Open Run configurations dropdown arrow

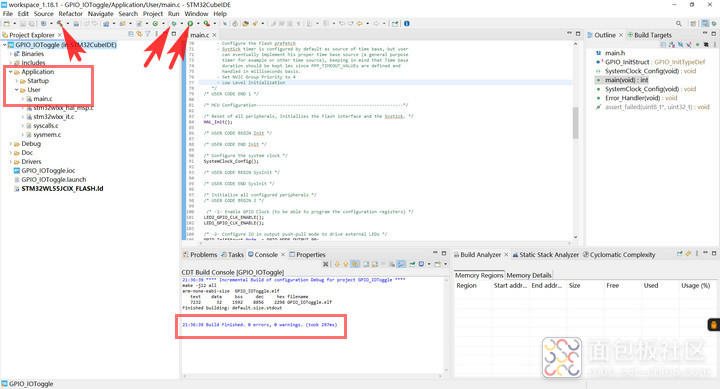[x=198, y=23]
